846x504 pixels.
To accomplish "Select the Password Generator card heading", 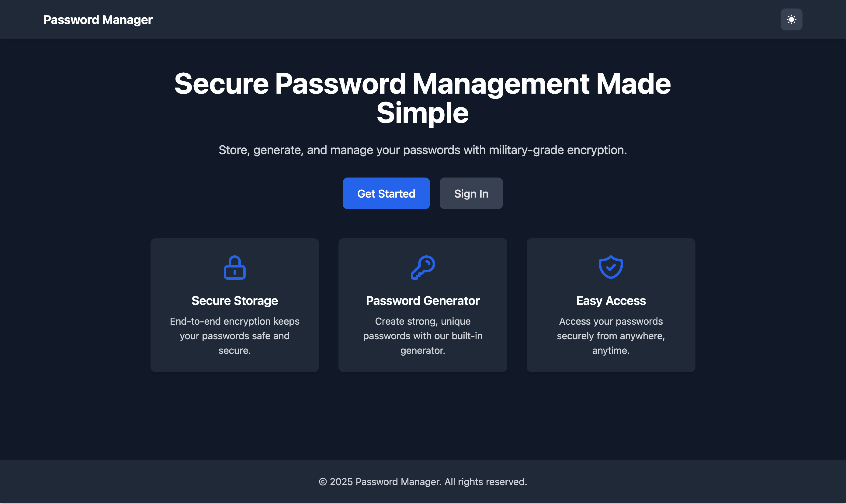I will (423, 301).
